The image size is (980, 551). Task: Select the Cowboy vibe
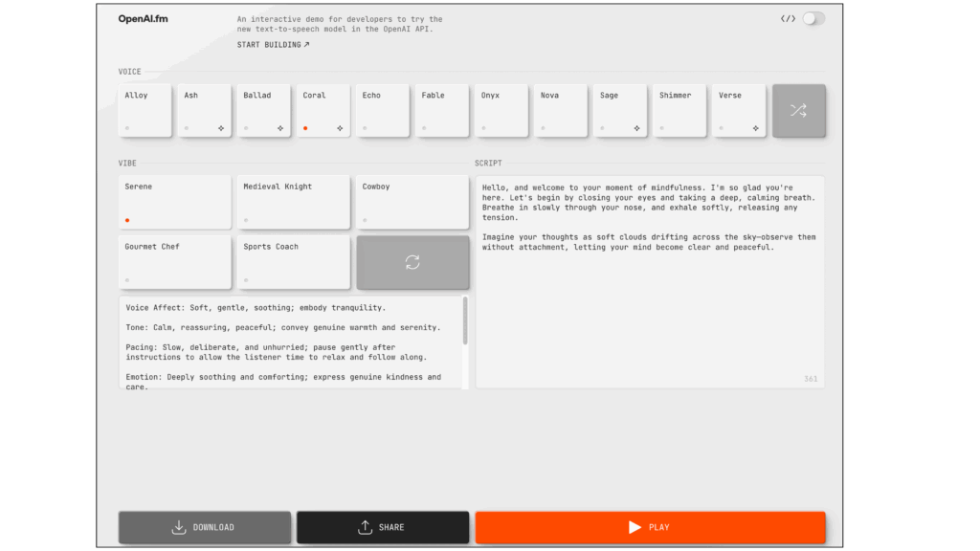coord(412,201)
